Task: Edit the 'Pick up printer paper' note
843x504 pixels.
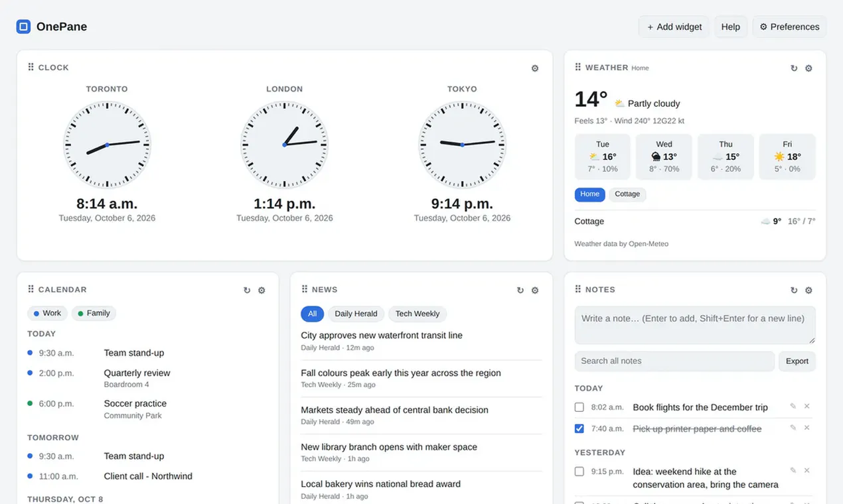Action: [x=793, y=428]
